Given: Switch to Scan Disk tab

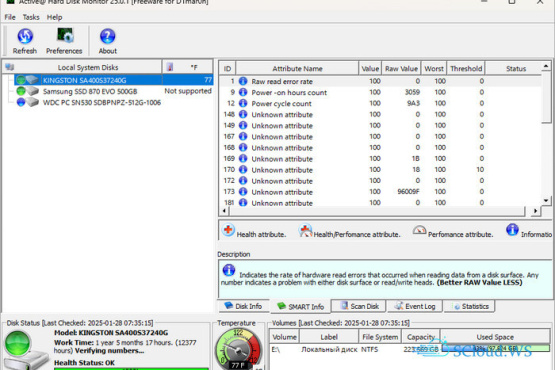Looking at the screenshot, I should tap(360, 306).
